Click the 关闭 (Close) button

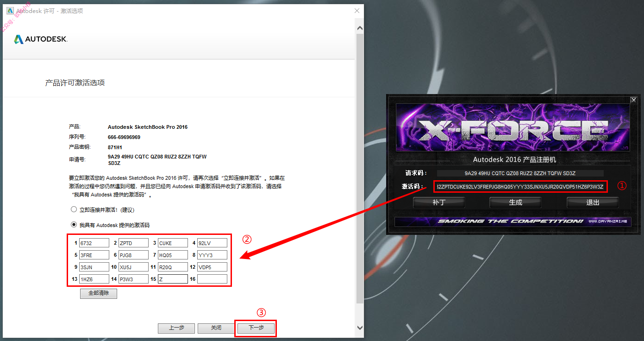pyautogui.click(x=216, y=328)
